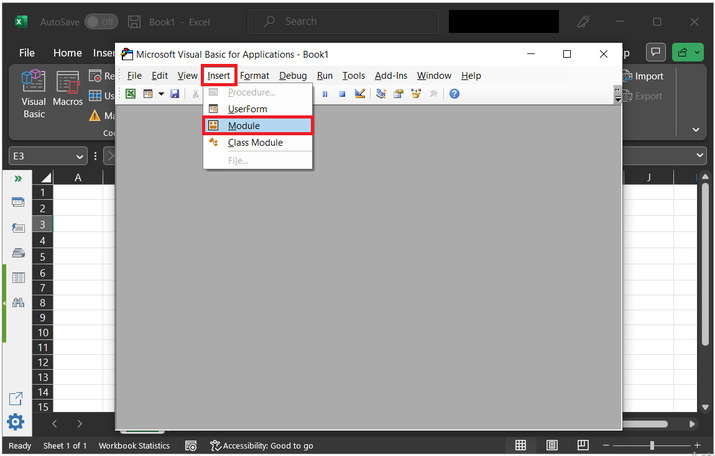Open the File menu in VBA editor
This screenshot has width=715, height=456.
(x=134, y=76)
